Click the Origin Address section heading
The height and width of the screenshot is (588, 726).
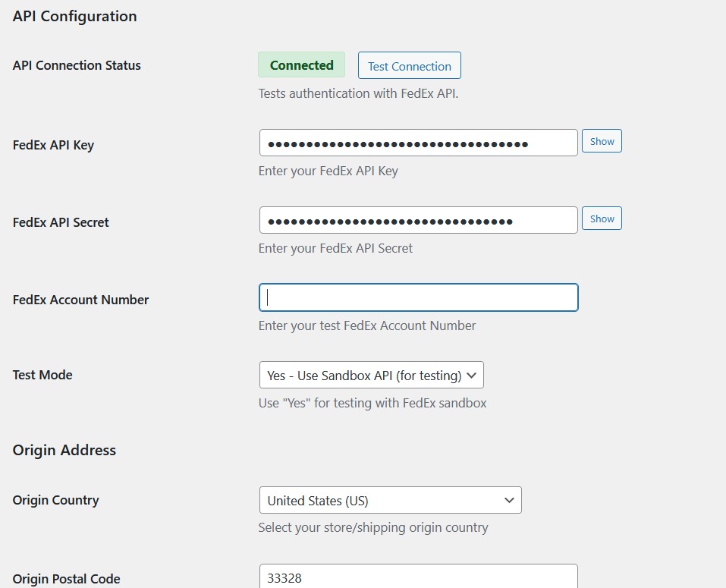pyautogui.click(x=64, y=450)
